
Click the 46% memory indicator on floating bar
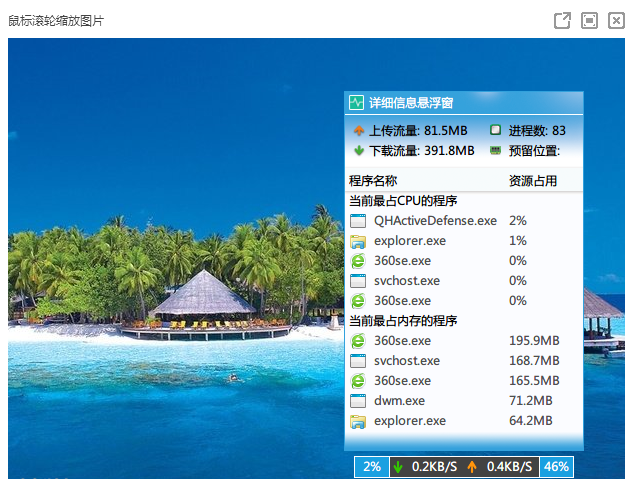557,467
